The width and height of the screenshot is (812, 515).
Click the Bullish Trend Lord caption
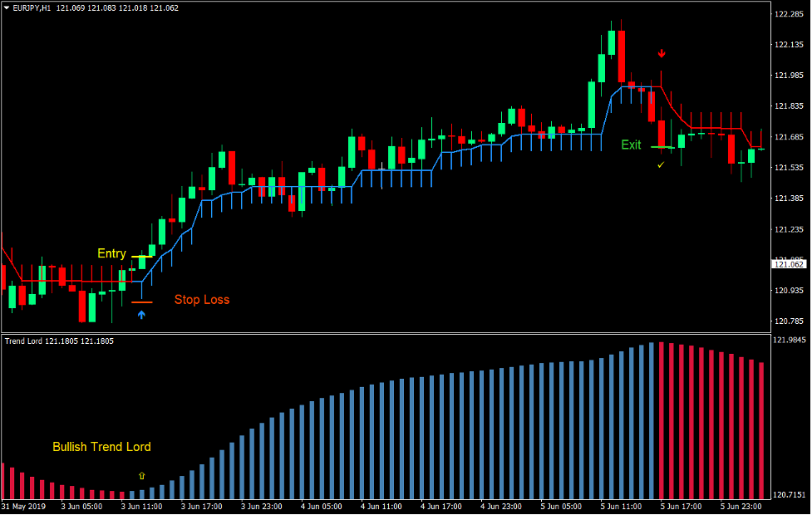(101, 447)
